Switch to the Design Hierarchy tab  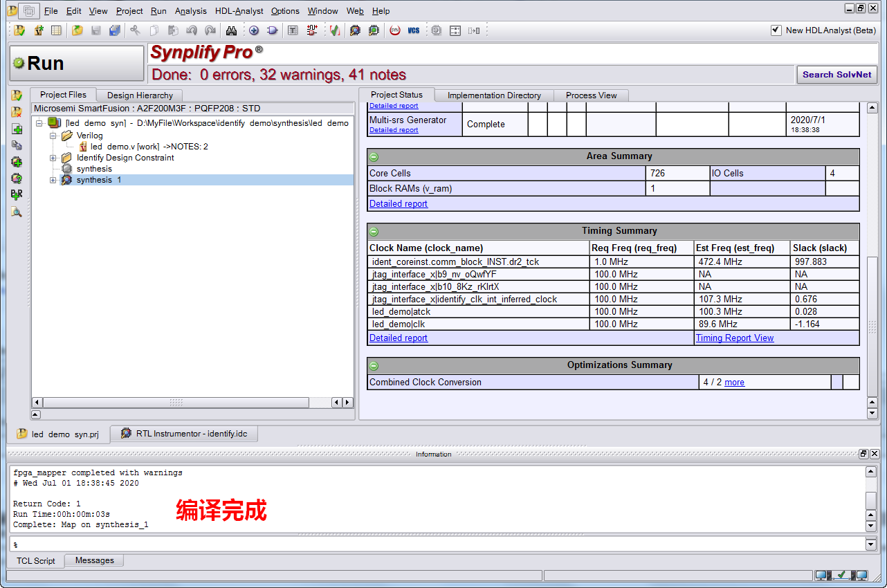click(140, 95)
